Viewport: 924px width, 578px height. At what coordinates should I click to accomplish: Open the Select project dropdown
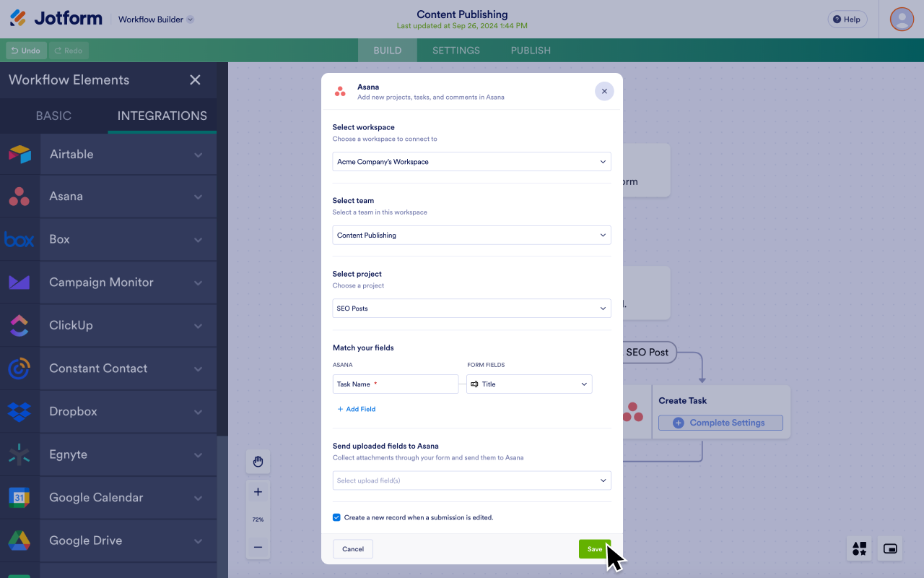pyautogui.click(x=471, y=309)
